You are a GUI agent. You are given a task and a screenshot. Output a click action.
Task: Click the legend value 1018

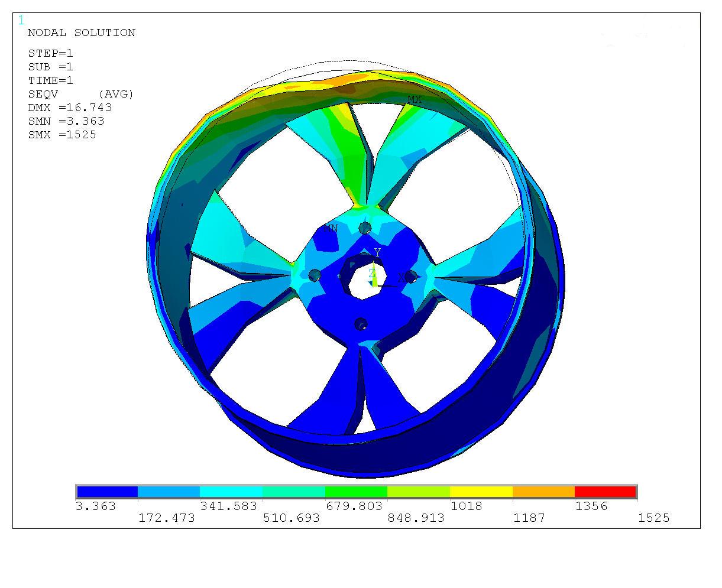tap(467, 506)
